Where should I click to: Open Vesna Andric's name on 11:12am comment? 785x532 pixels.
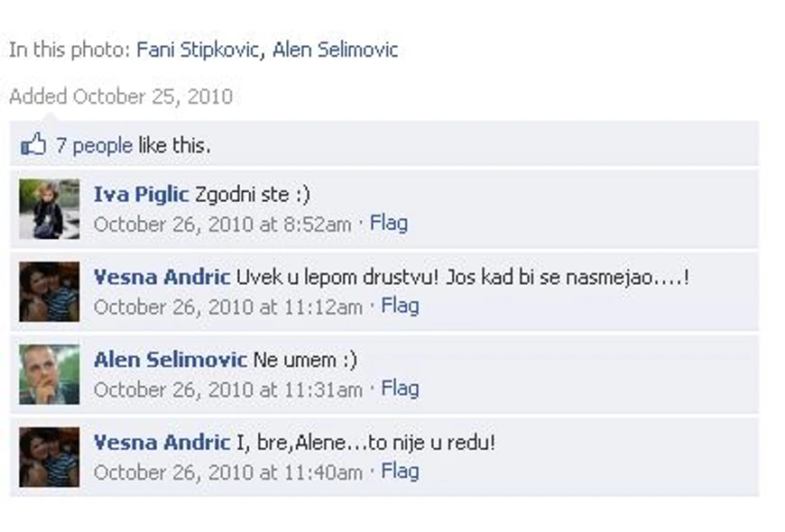point(162,277)
